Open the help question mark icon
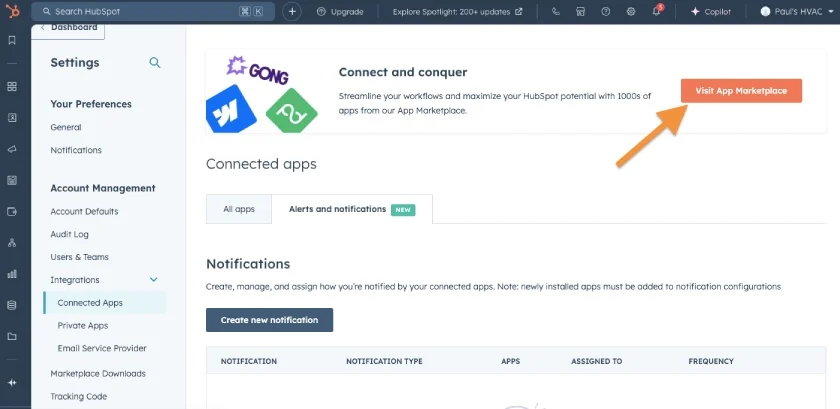Screen dimensions: 840x409 click(605, 11)
